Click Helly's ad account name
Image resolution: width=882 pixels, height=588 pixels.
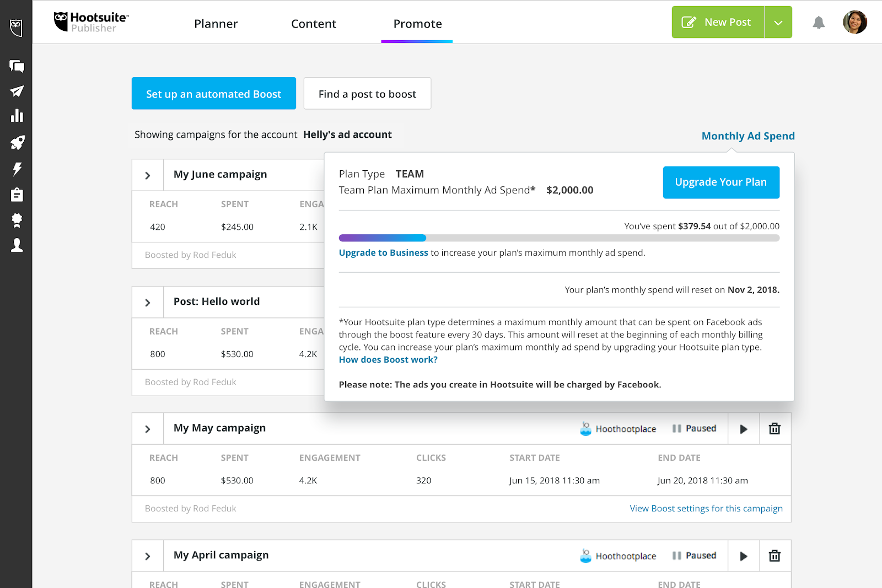(x=347, y=134)
